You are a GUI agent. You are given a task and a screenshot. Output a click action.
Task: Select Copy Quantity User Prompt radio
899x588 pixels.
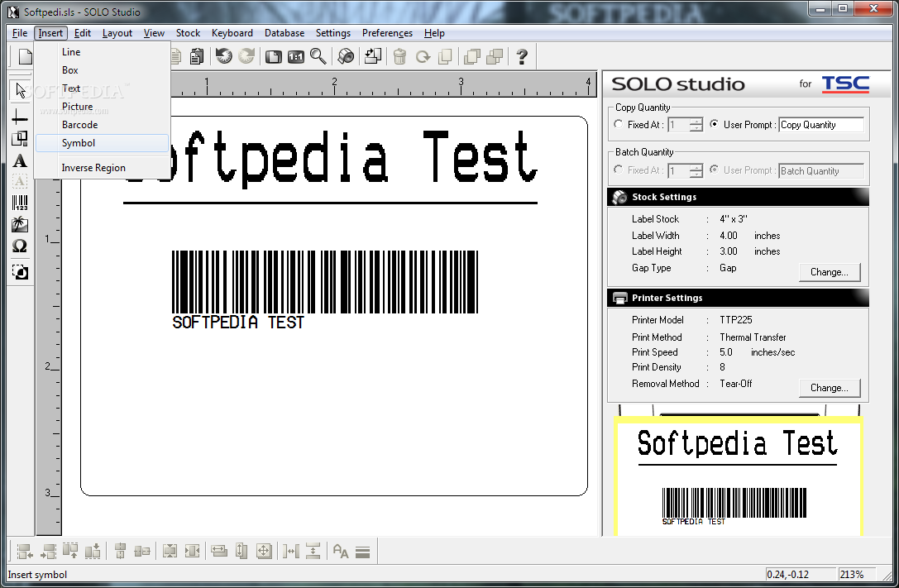coord(714,124)
